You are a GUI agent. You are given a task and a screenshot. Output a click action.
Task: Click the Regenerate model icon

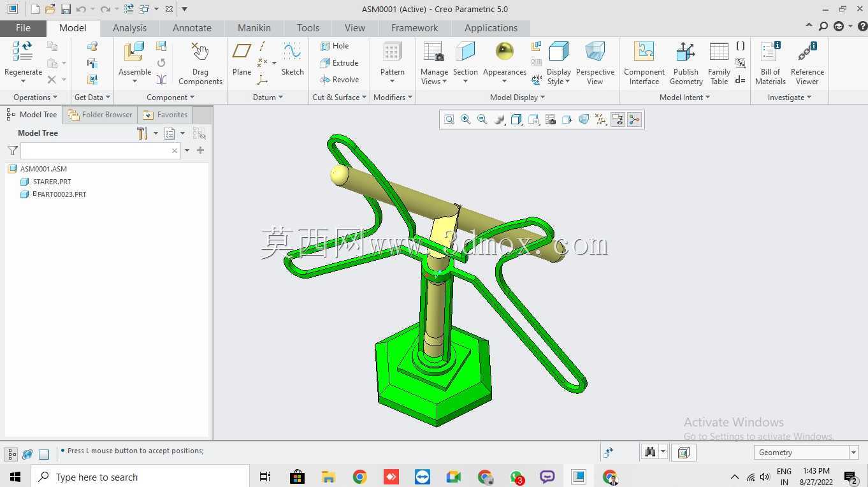click(23, 52)
